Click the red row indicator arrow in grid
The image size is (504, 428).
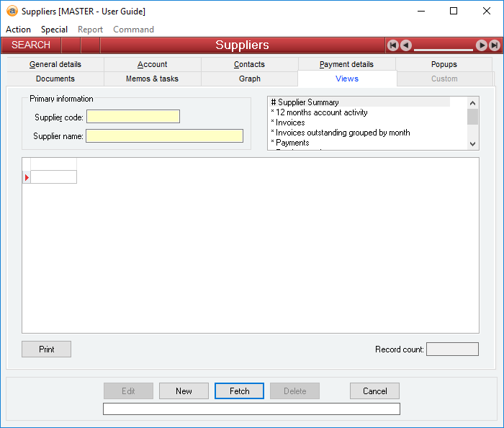point(27,177)
